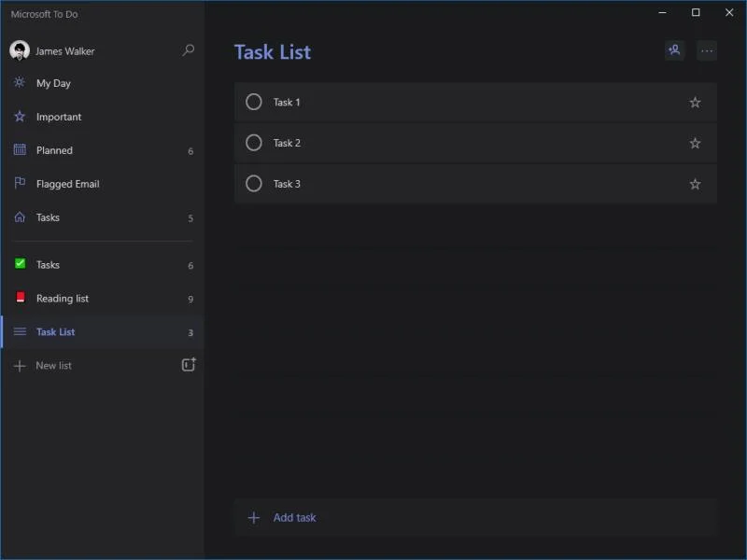This screenshot has width=747, height=560.
Task: Open the three-dot list options menu
Action: 707,50
